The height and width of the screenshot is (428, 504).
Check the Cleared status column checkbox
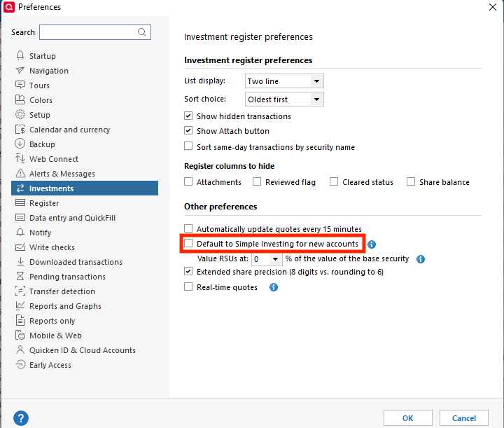(334, 181)
